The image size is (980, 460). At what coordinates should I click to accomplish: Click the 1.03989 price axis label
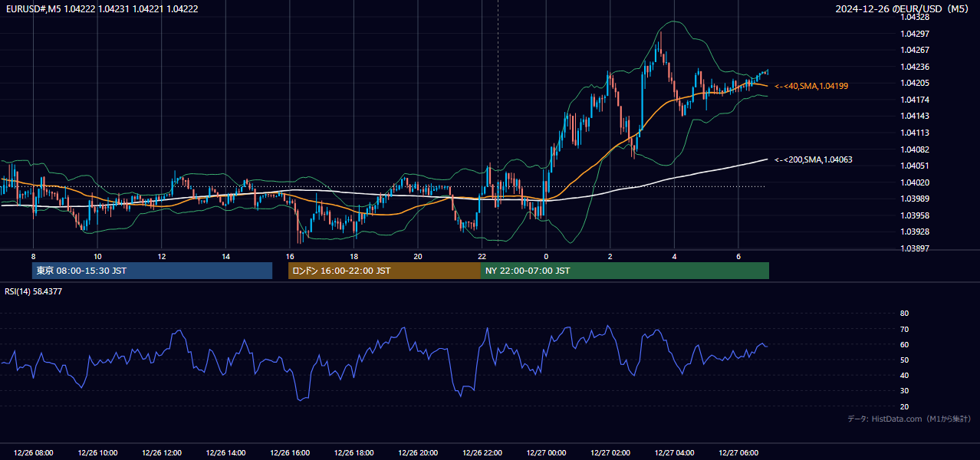914,199
